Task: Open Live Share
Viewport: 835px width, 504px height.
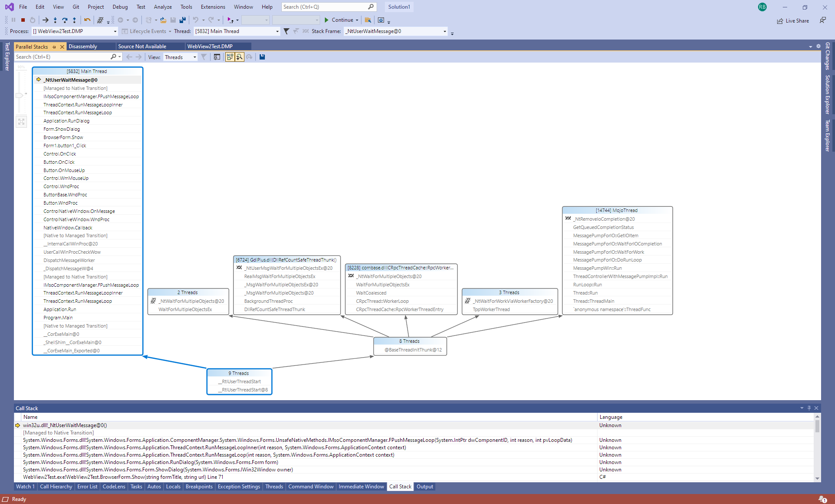Action: tap(793, 20)
